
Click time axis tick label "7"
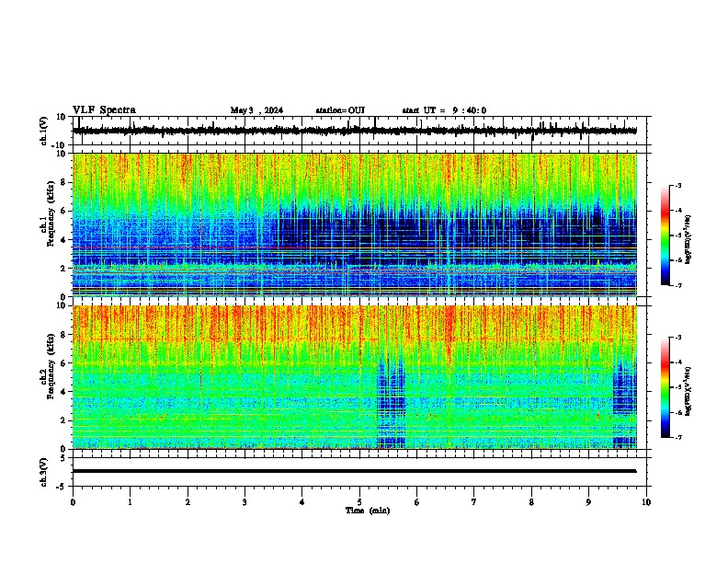474,502
